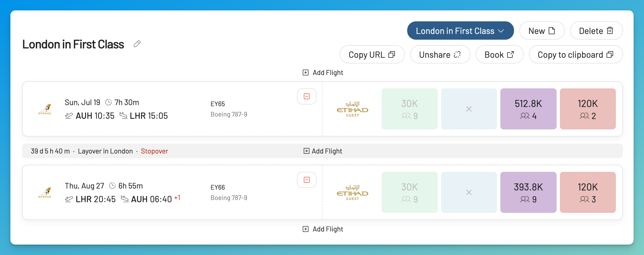This screenshot has width=644, height=255.
Task: Click the Layover in London text
Action: 105,151
